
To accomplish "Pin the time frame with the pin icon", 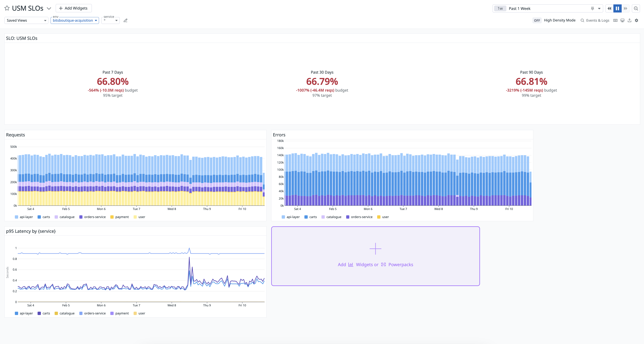I will tap(592, 8).
